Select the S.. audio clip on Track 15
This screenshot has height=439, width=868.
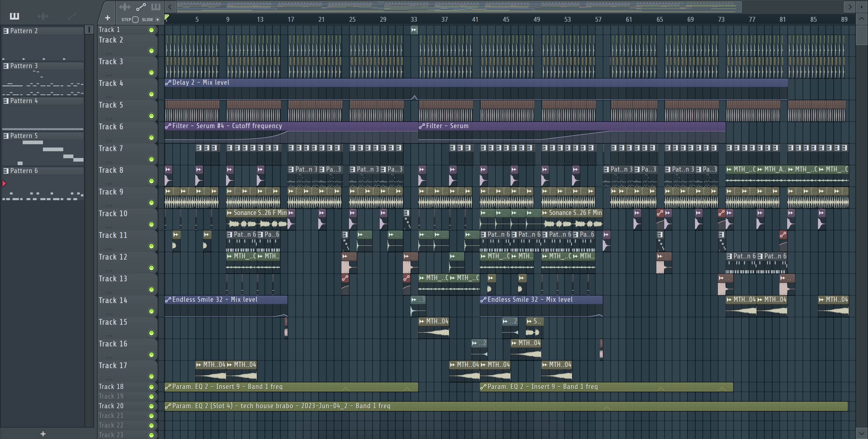point(534,328)
